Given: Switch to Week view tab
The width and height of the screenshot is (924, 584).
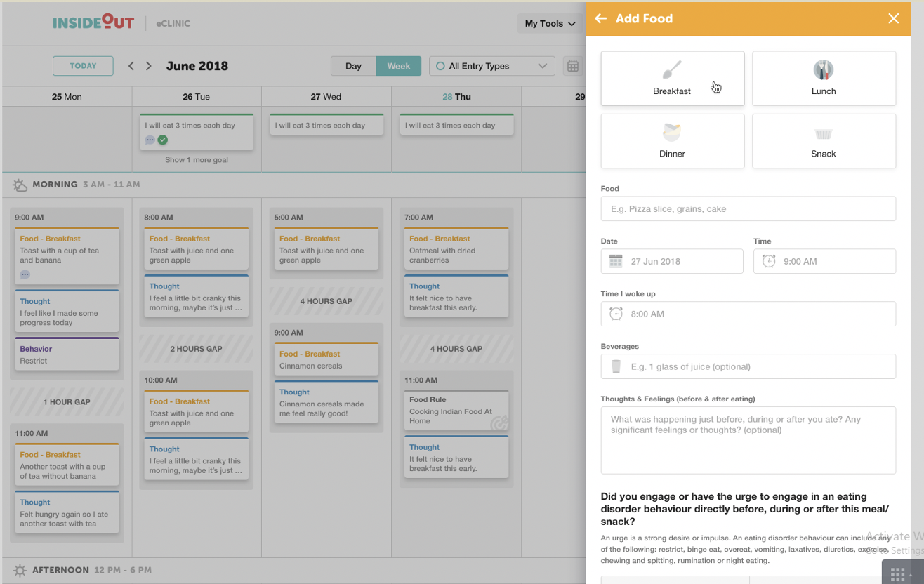Looking at the screenshot, I should point(398,66).
